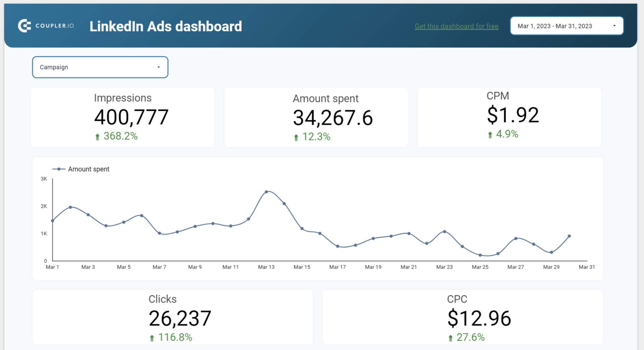Viewport: 644px width, 350px height.
Task: Click the LinkedIn Ads dashboard title
Action: click(x=166, y=26)
